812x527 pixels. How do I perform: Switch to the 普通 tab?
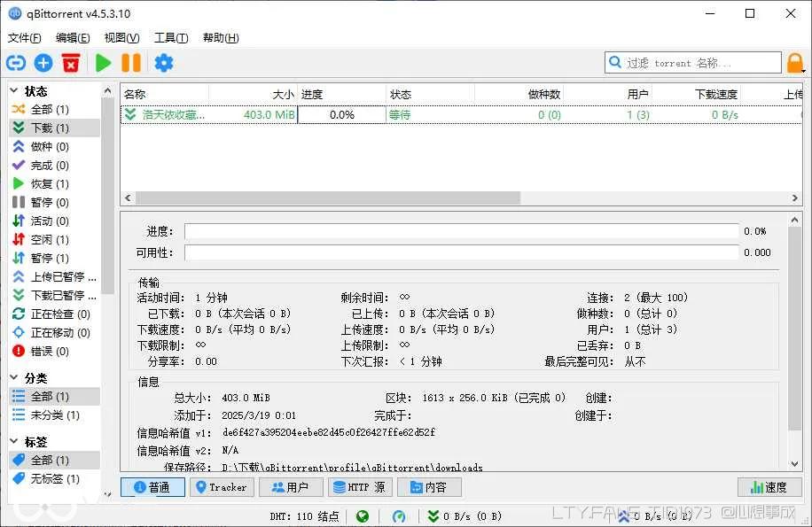click(x=152, y=487)
